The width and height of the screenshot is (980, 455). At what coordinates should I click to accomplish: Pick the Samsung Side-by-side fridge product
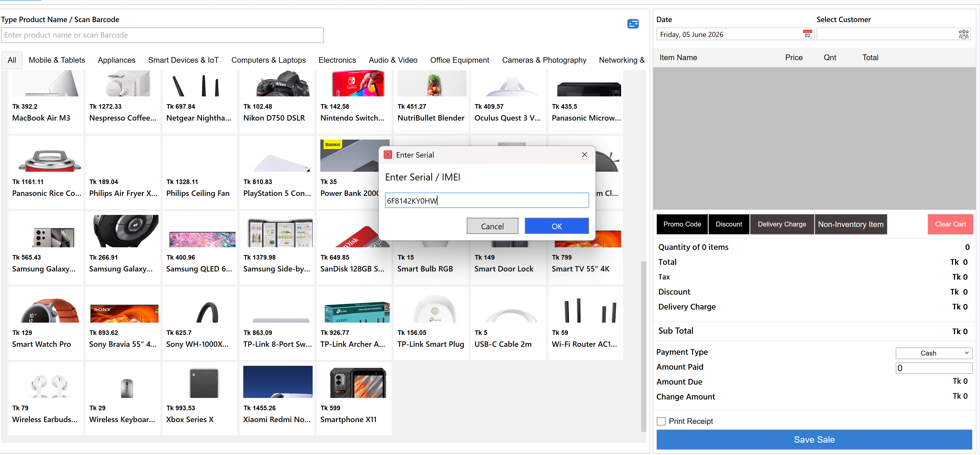click(x=277, y=248)
